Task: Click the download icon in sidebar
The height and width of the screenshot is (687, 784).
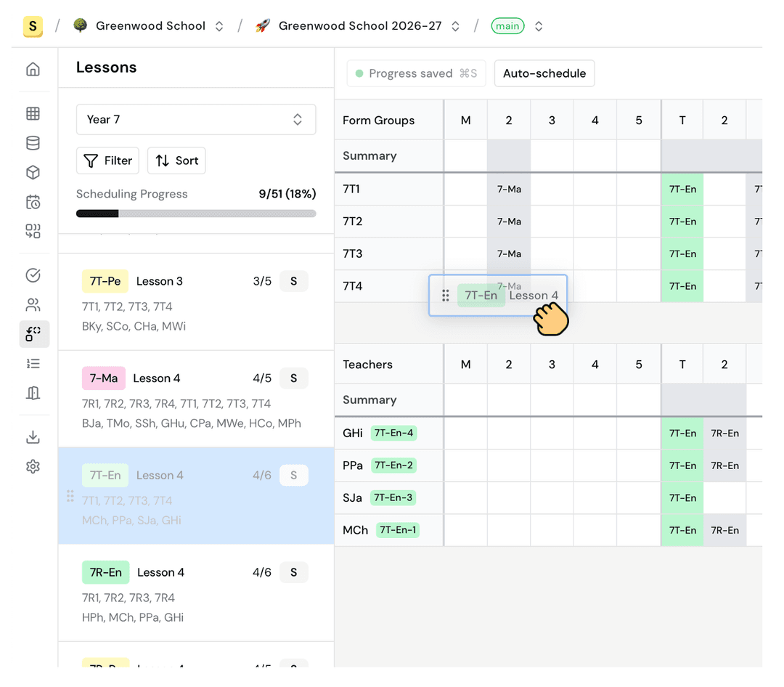Action: pyautogui.click(x=33, y=437)
